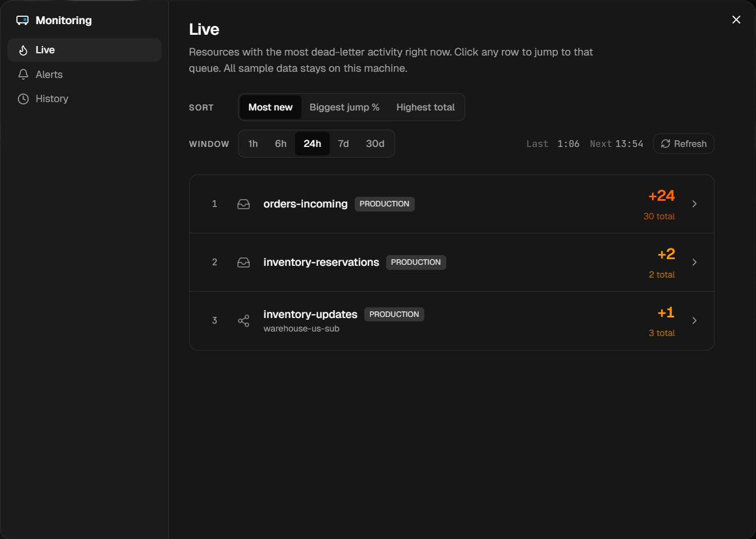Click the warehouse-us-sub subscription label
The image size is (756, 539).
[301, 329]
